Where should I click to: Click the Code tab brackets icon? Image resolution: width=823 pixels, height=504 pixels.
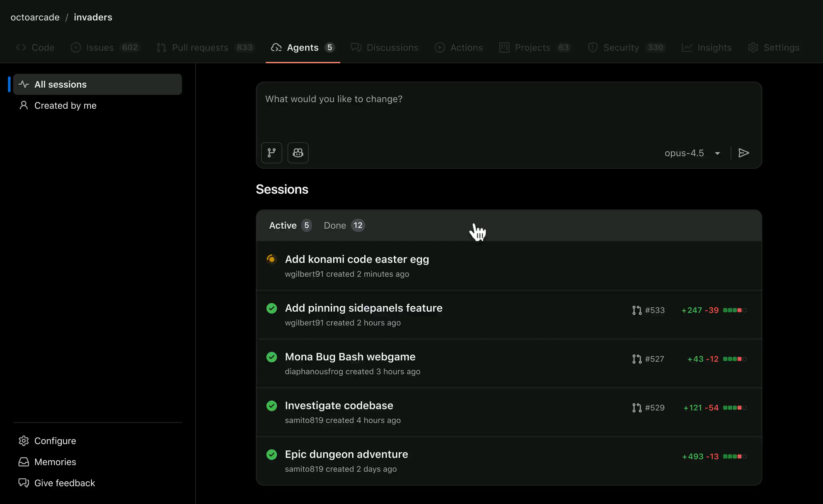tap(21, 47)
